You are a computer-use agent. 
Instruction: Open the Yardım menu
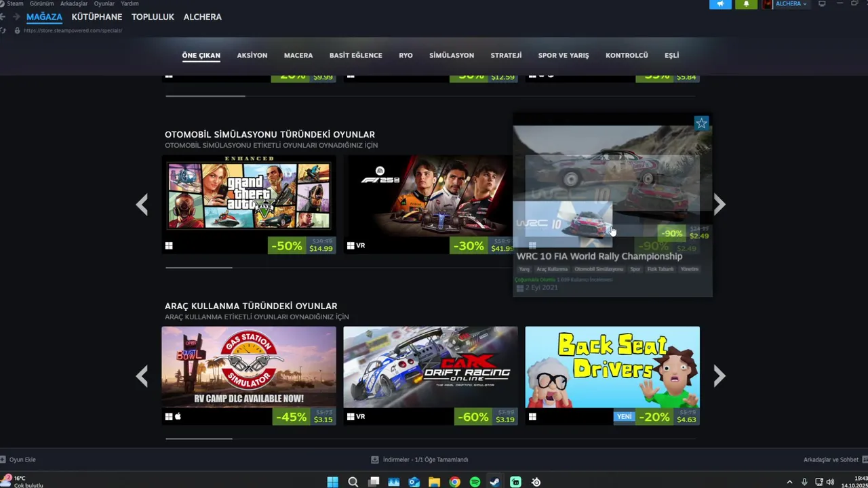(130, 3)
